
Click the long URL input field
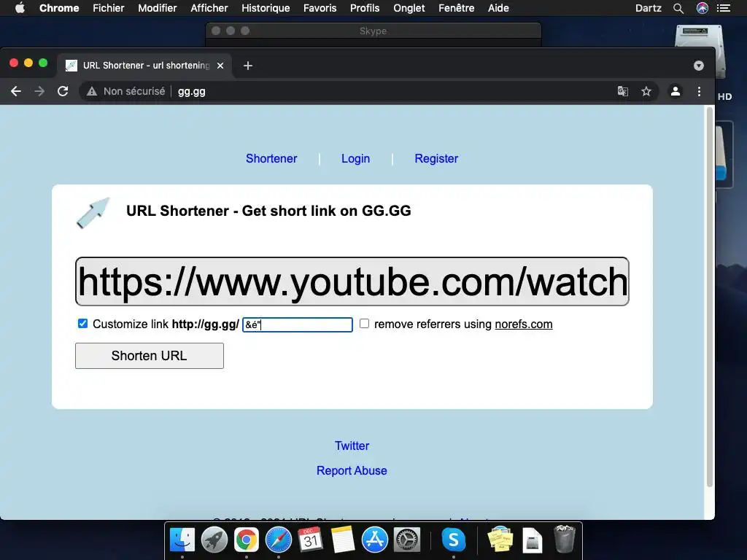352,281
